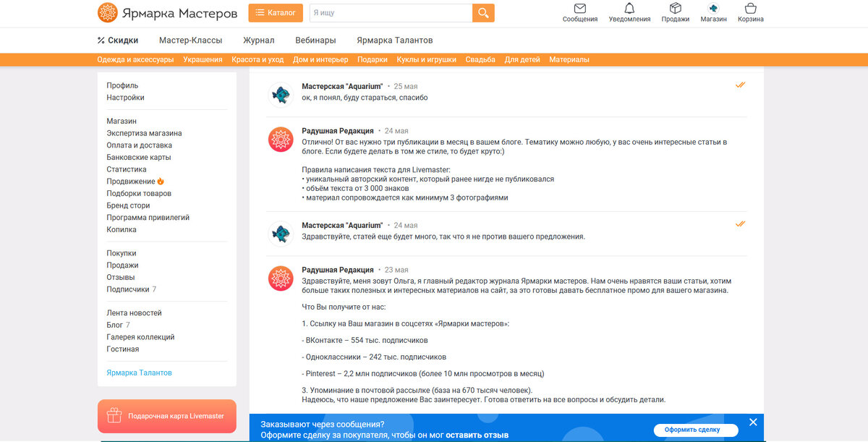Select Красота и уход category
The width and height of the screenshot is (868, 442).
click(258, 59)
